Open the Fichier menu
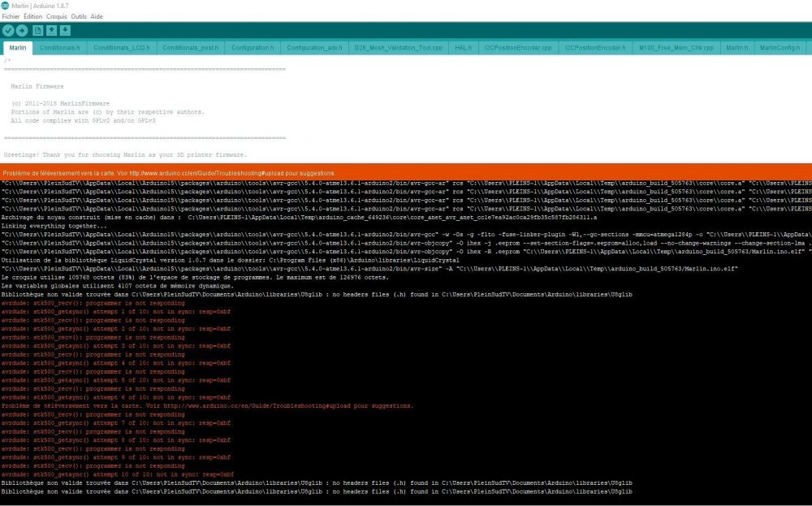 (11, 16)
